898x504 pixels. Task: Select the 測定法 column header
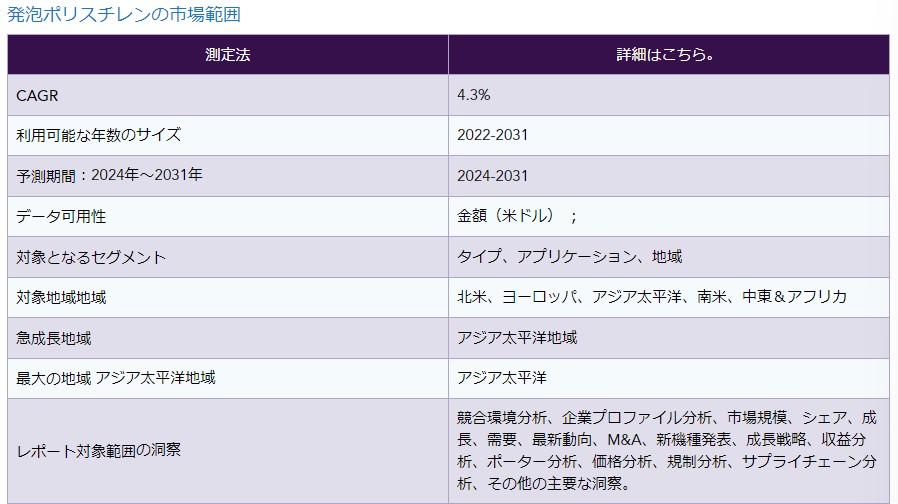(228, 54)
